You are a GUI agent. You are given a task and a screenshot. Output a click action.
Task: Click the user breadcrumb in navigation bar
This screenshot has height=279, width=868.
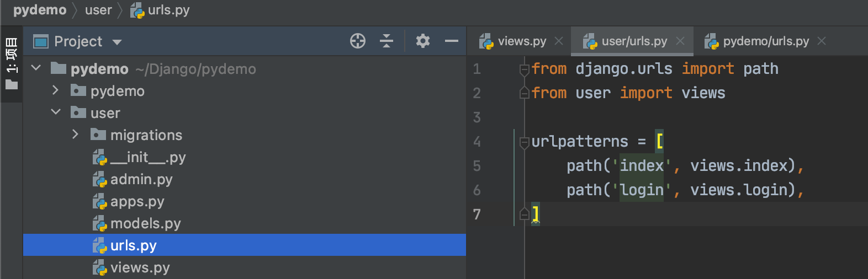pos(98,10)
